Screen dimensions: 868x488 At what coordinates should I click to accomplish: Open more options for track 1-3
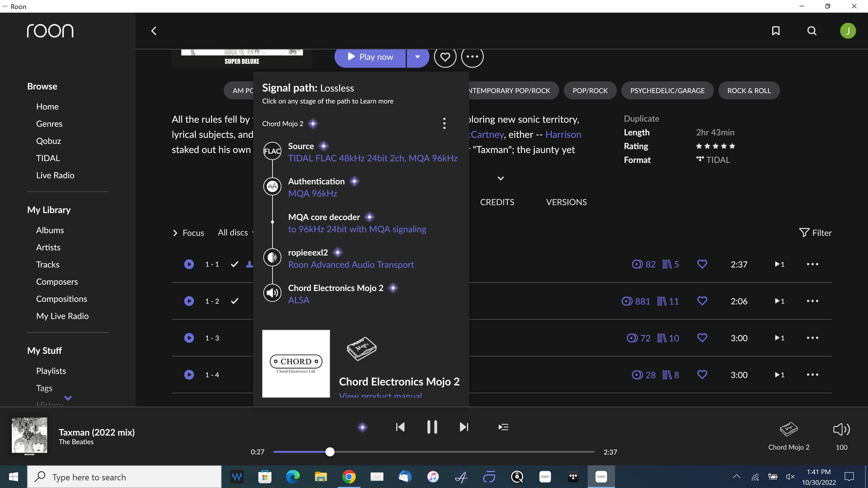coord(812,338)
